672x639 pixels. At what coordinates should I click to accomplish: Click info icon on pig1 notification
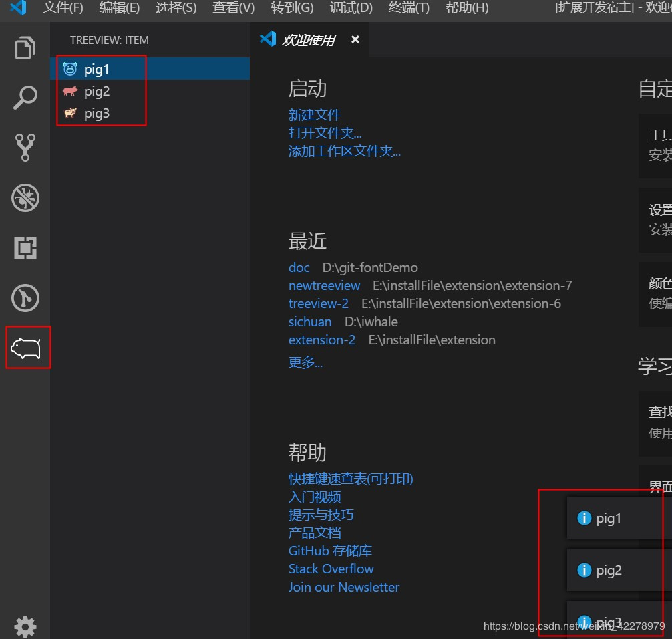(584, 518)
